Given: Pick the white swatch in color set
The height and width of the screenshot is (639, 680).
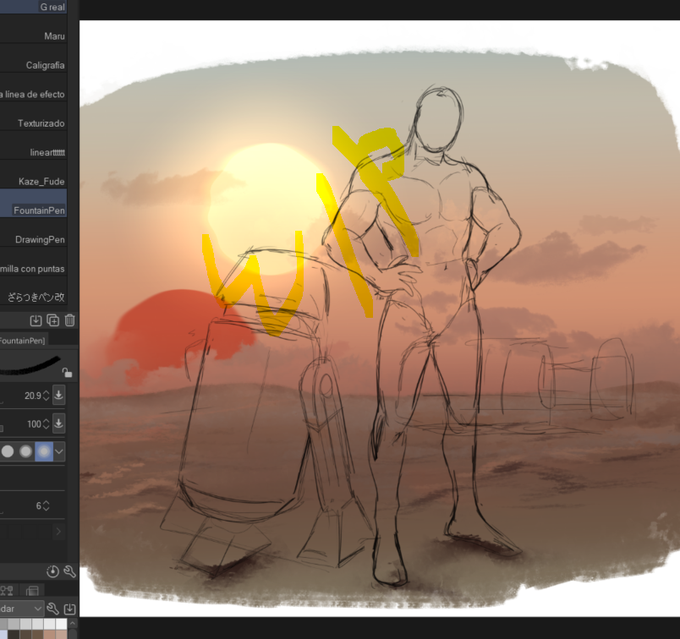Looking at the screenshot, I should coord(61,624).
